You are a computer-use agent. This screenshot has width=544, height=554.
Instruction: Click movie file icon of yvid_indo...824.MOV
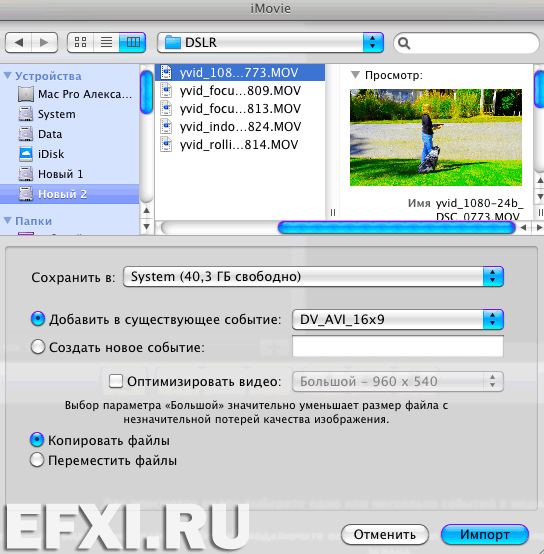coord(166,126)
